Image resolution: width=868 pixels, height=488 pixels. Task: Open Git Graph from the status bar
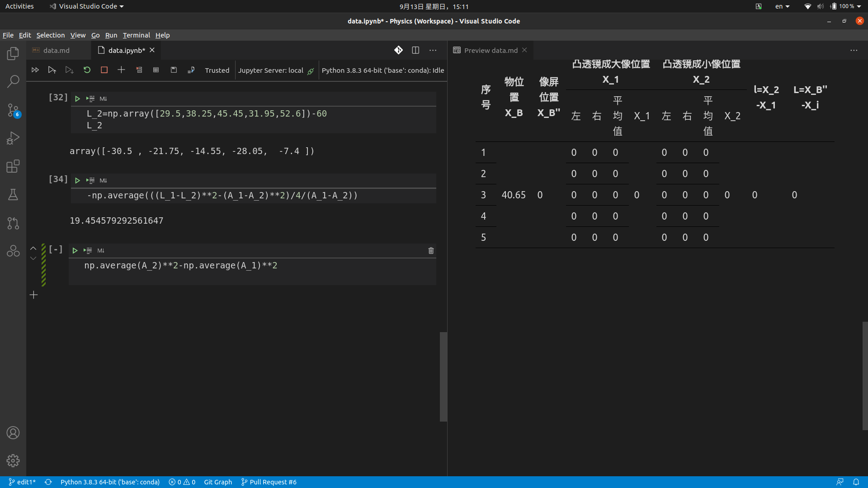(x=218, y=482)
